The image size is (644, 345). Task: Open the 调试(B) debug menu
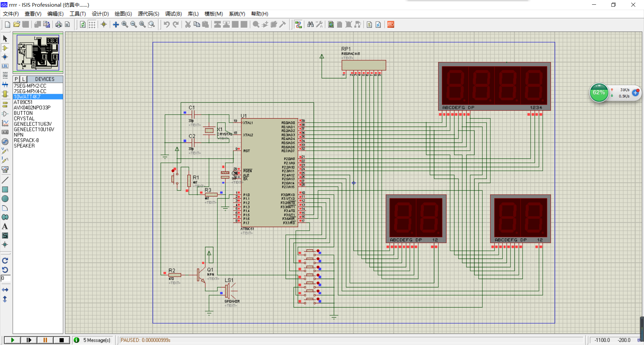[173, 14]
